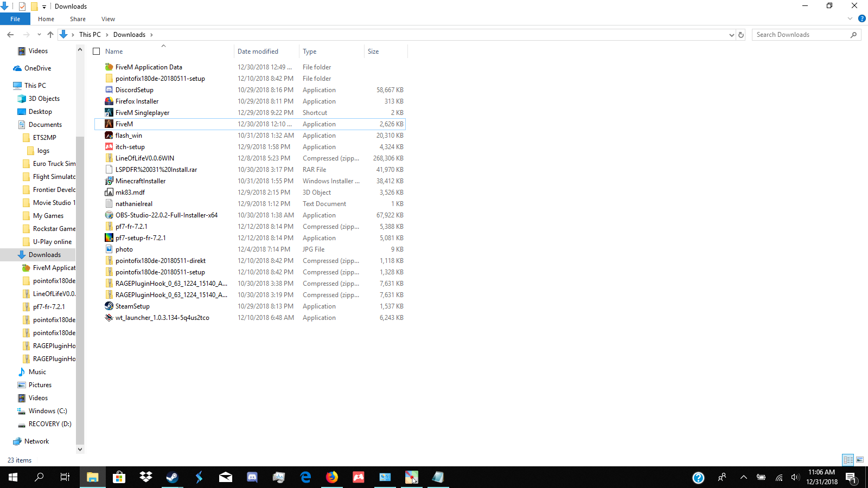This screenshot has height=488, width=868.
Task: Refresh the Downloads folder view
Action: coord(741,35)
